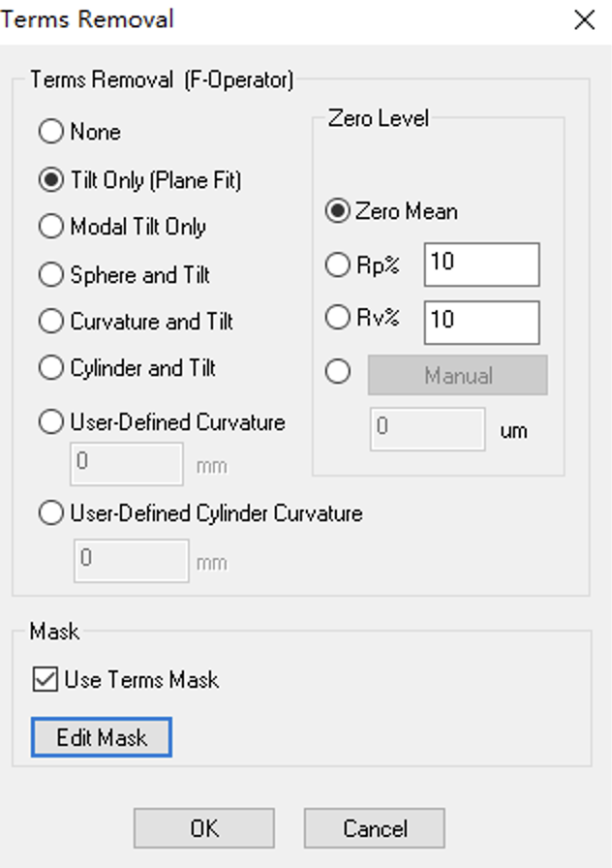
Task: Click the Rp% value input field
Action: coord(481,265)
